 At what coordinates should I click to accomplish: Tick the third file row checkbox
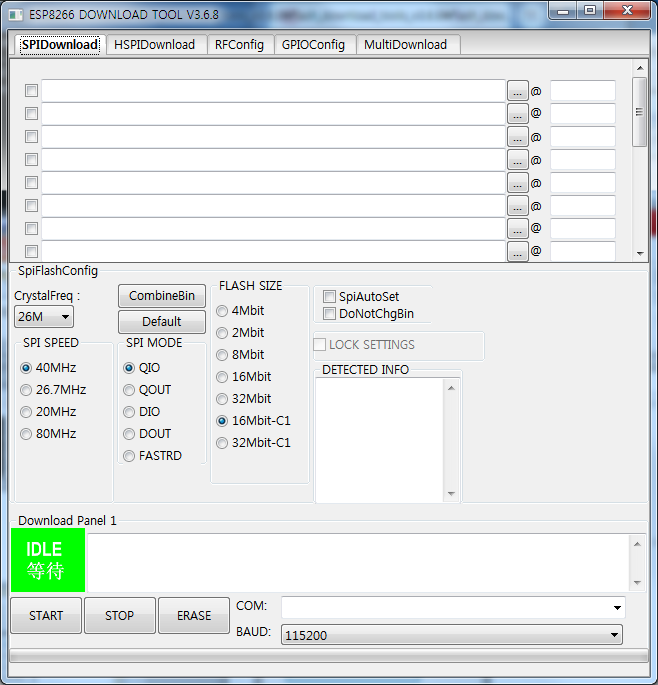click(x=31, y=137)
